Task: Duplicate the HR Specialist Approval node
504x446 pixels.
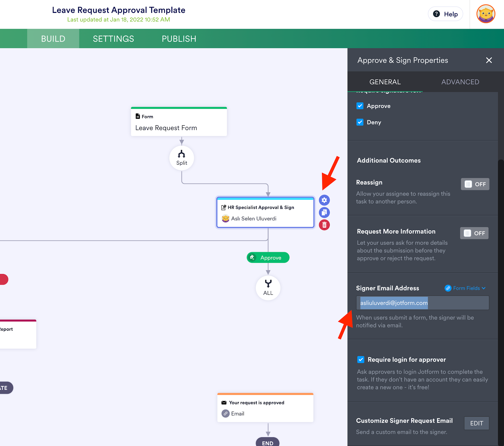Action: tap(324, 212)
